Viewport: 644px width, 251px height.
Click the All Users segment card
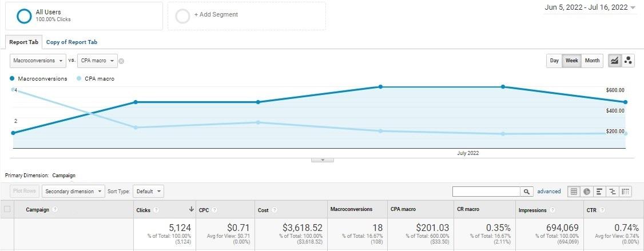pyautogui.click(x=84, y=16)
